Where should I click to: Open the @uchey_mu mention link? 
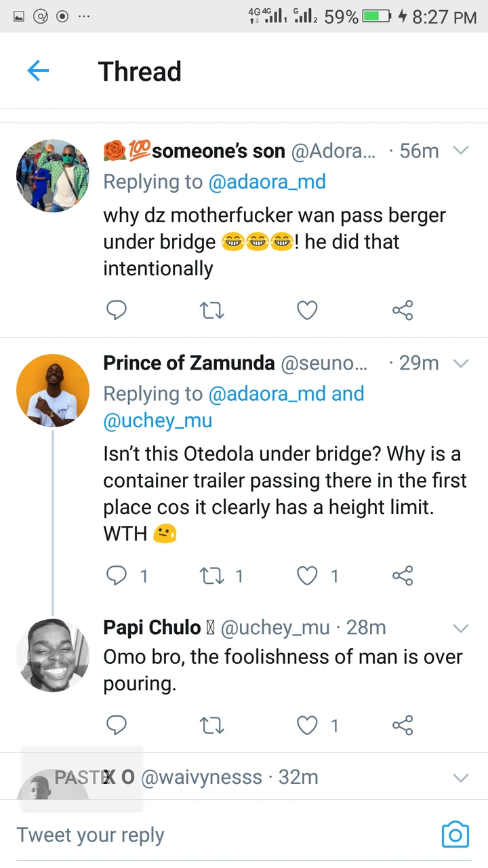pyautogui.click(x=157, y=420)
